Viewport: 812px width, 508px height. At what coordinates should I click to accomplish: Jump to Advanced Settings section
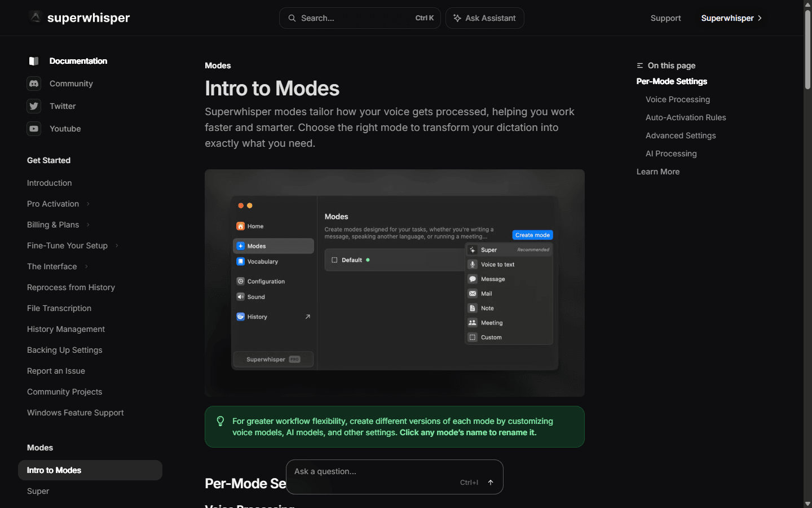pos(681,135)
